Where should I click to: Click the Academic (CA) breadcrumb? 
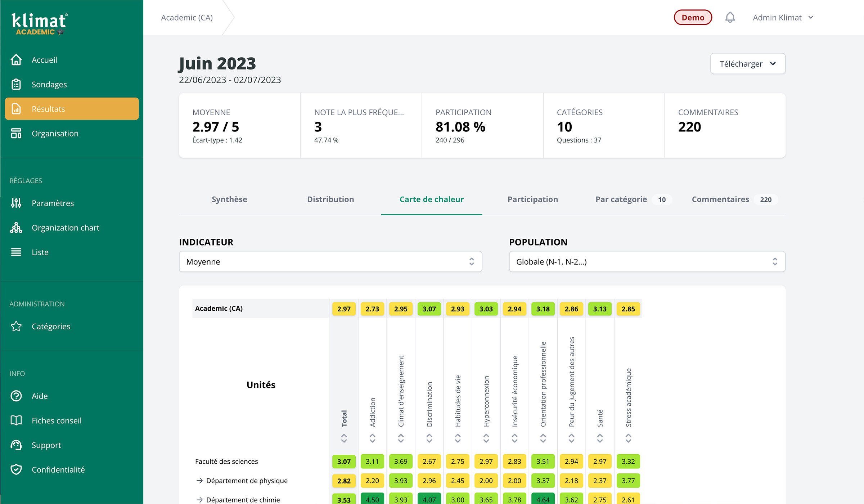coord(187,18)
